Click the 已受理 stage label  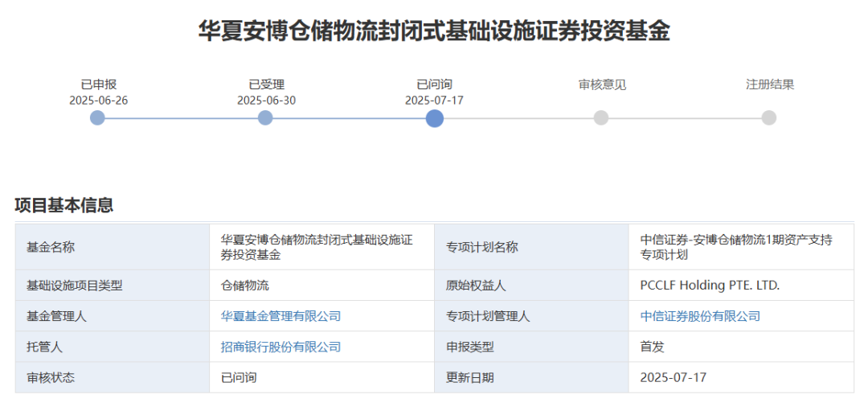[266, 84]
